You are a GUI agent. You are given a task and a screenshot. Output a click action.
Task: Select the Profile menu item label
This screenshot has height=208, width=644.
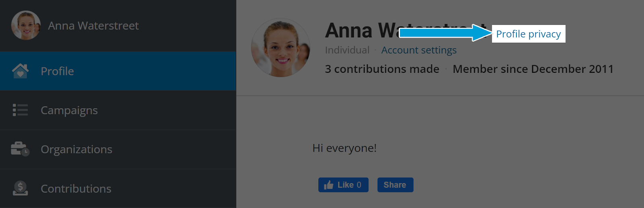click(x=57, y=71)
